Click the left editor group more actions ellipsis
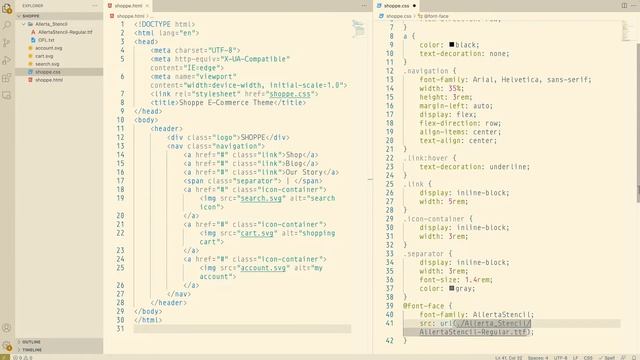This screenshot has height=360, width=640. [x=364, y=6]
